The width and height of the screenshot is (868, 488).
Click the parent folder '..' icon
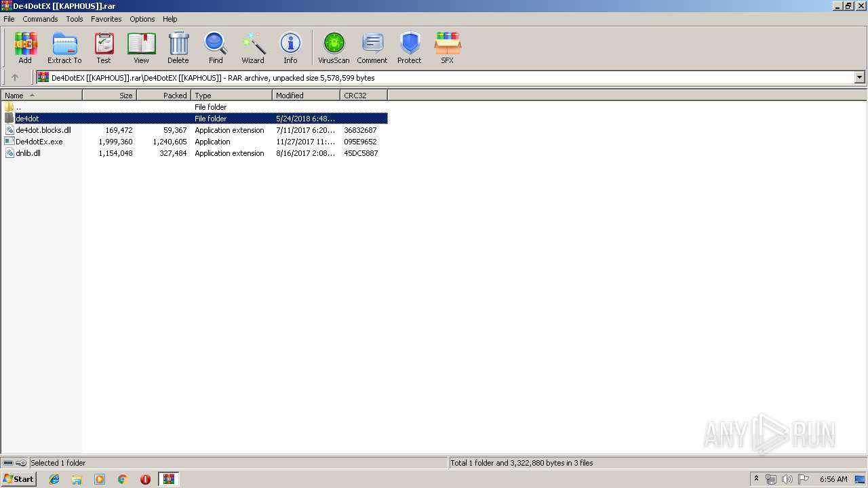(9, 107)
